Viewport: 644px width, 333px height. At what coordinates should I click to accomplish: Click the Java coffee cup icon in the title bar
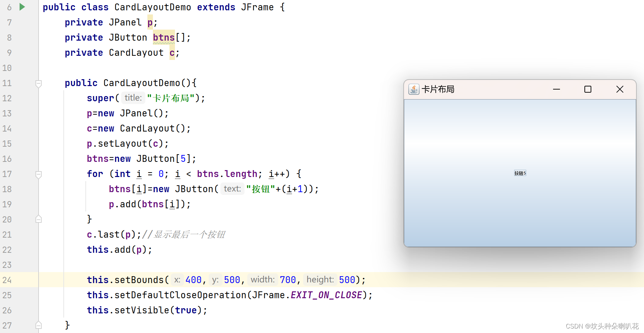(414, 89)
